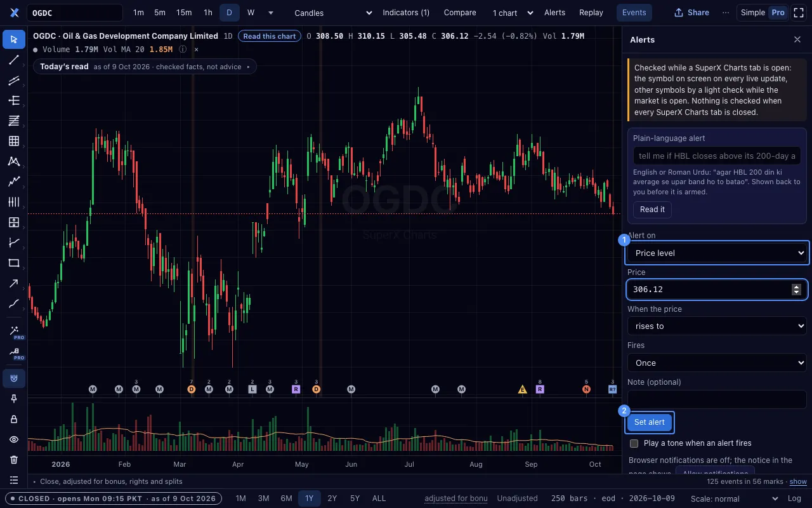Select the Fibonacci retracement tool
This screenshot has height=508, width=812.
tap(14, 121)
